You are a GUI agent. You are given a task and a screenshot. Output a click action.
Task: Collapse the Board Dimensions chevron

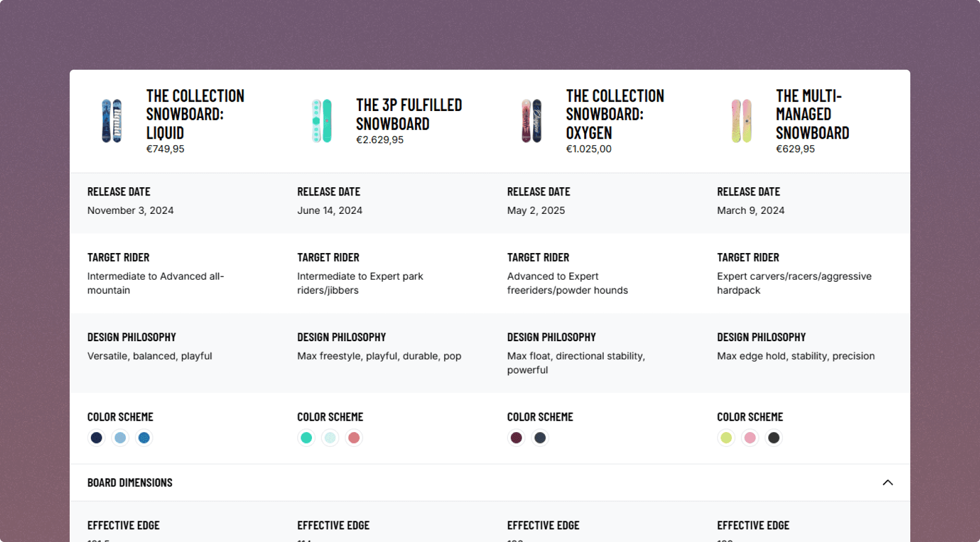[x=887, y=483]
